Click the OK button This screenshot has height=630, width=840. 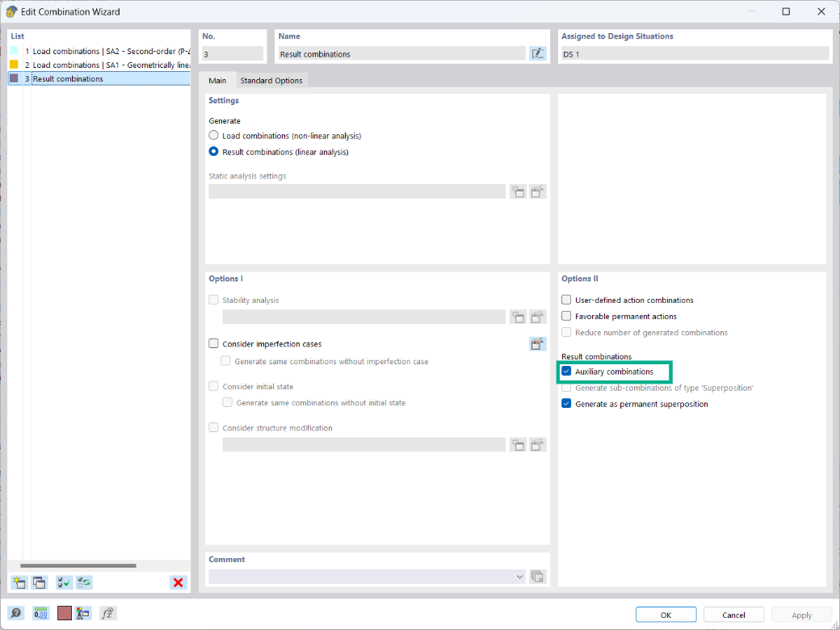[666, 615]
